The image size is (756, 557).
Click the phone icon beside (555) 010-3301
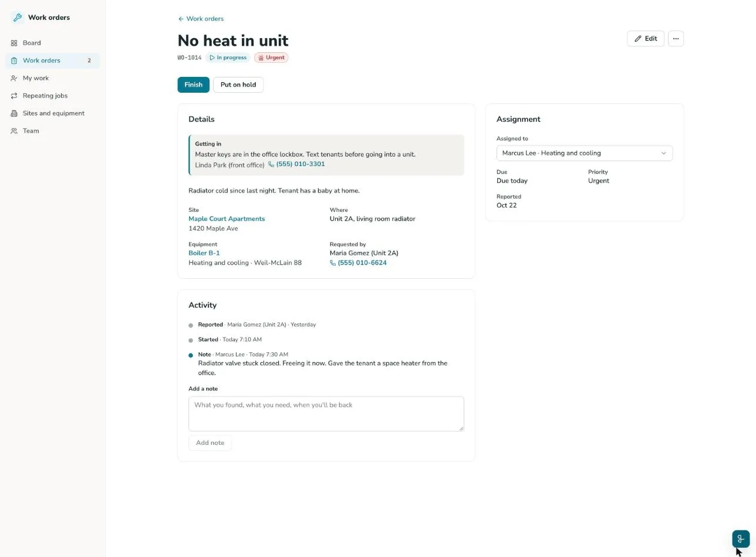271,164
